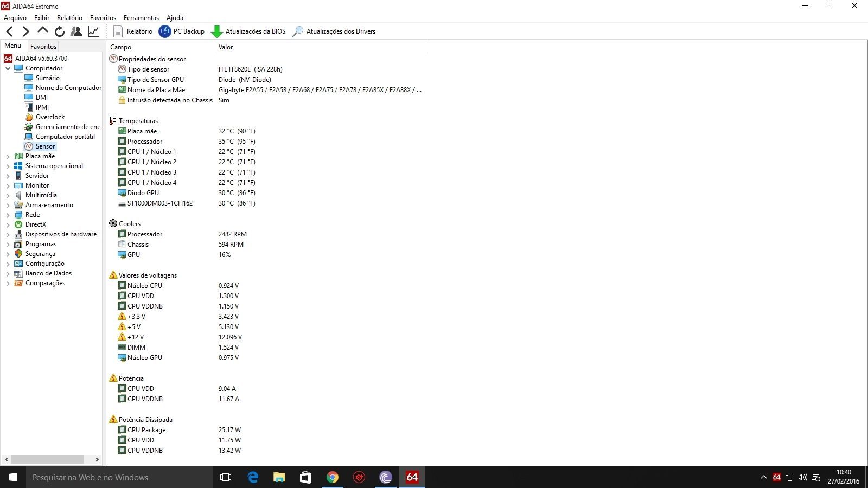Image resolution: width=868 pixels, height=488 pixels.
Task: Open the Windows Start menu
Action: (x=13, y=477)
